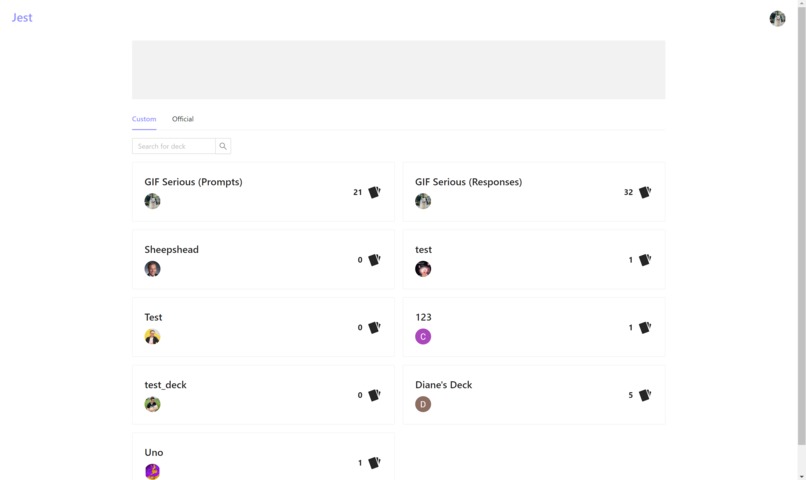Click brown D avatar on Diane's Deck
The height and width of the screenshot is (480, 806).
point(423,404)
